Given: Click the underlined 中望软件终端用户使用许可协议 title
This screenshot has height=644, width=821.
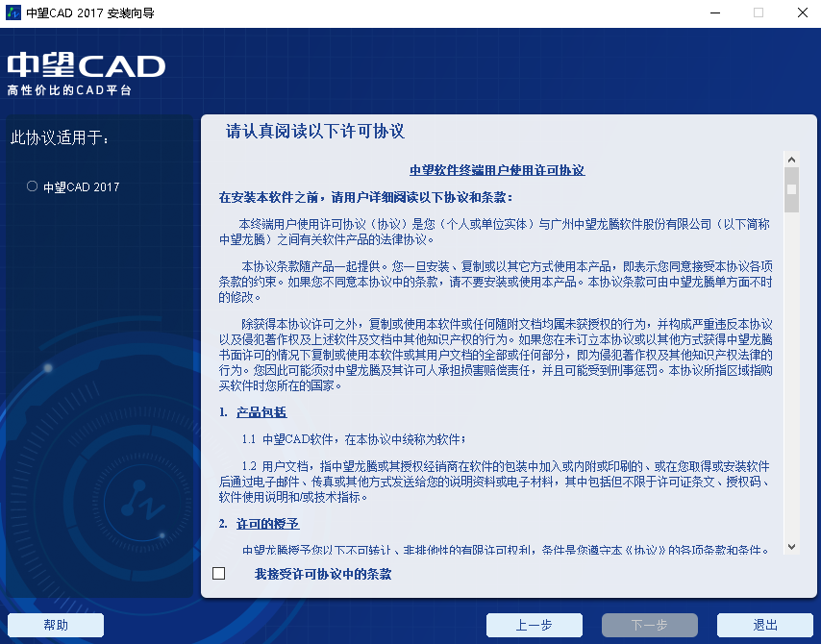Looking at the screenshot, I should coord(497,170).
